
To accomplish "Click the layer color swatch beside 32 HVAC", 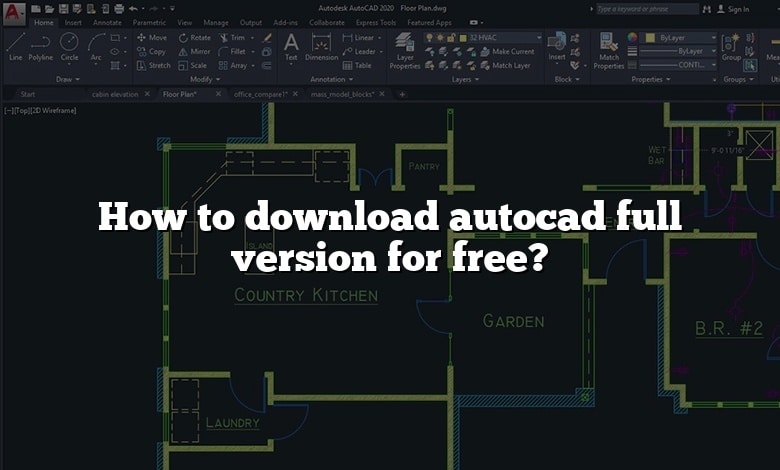I will pyautogui.click(x=463, y=38).
